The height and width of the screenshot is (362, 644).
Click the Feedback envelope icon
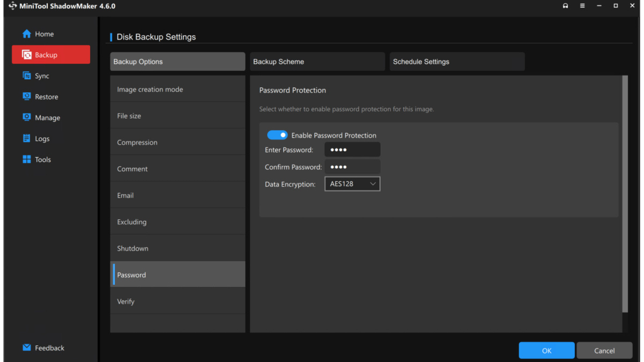pyautogui.click(x=26, y=348)
